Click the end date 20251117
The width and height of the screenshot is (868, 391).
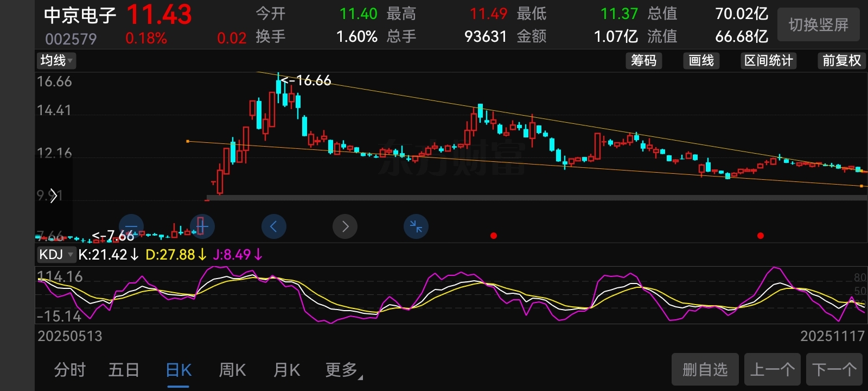point(833,336)
